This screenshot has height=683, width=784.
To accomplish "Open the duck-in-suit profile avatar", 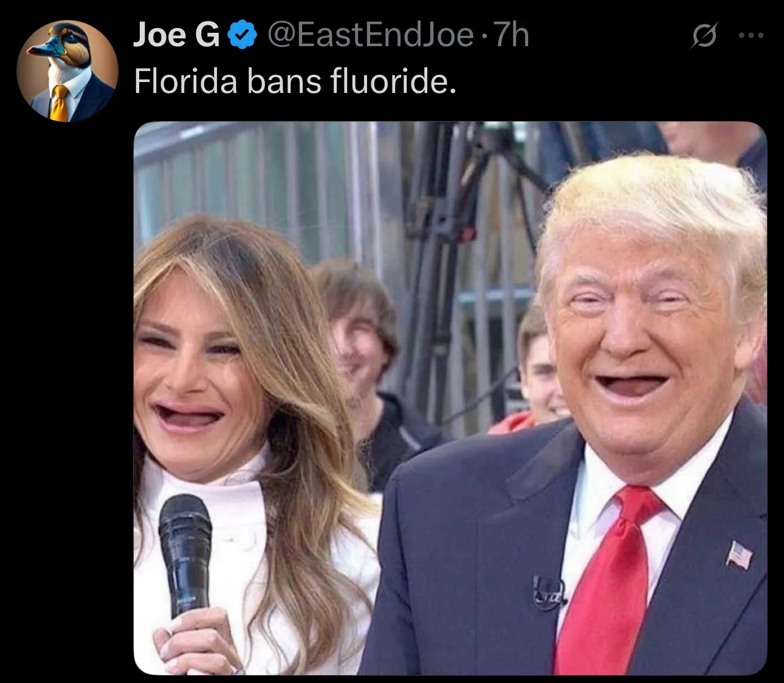I will (67, 71).
